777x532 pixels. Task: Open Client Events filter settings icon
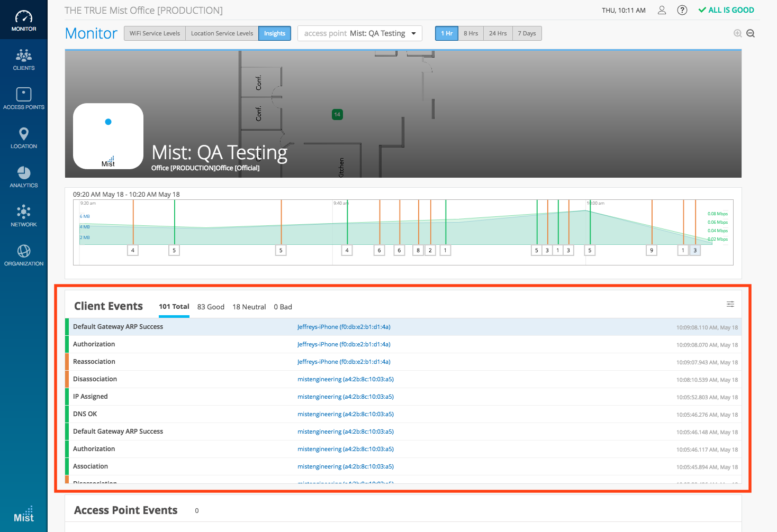pyautogui.click(x=730, y=304)
